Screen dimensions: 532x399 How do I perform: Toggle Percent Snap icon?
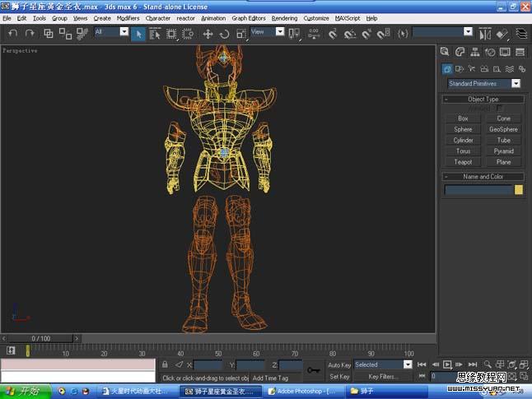[x=366, y=34]
